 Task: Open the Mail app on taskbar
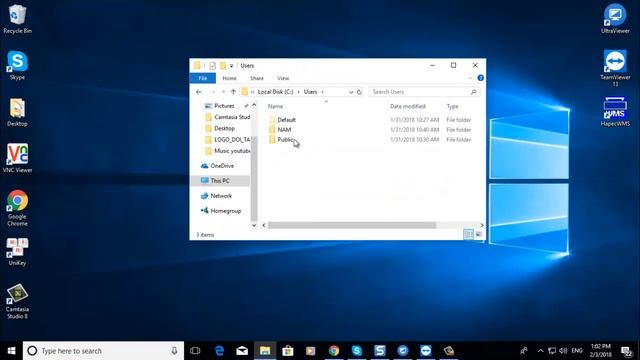click(x=242, y=351)
